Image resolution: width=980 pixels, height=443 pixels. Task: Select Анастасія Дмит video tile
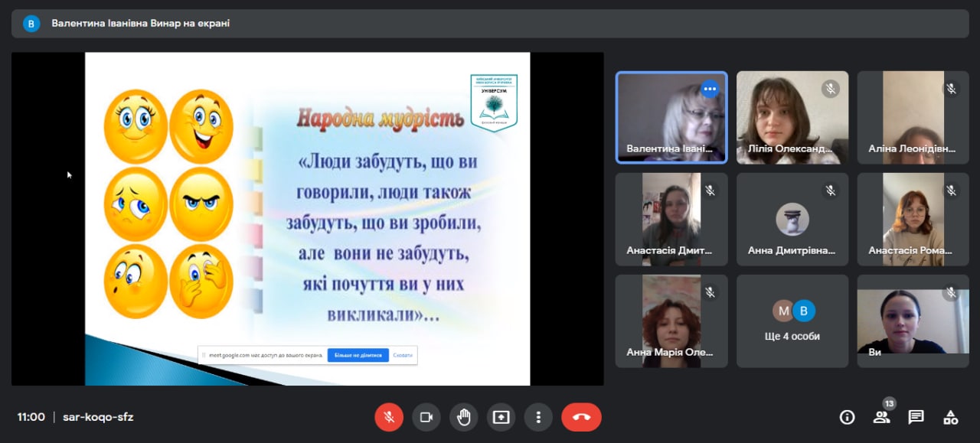pos(671,220)
